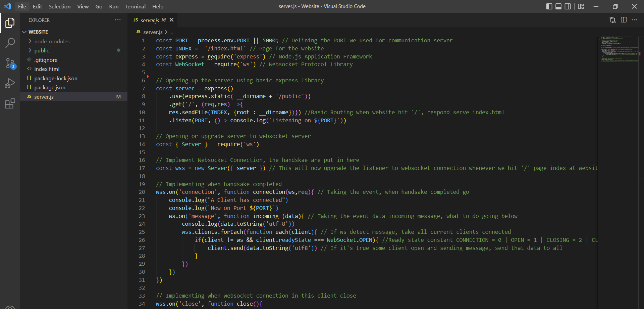644x309 pixels.
Task: Open the Go menu
Action: 99,6
